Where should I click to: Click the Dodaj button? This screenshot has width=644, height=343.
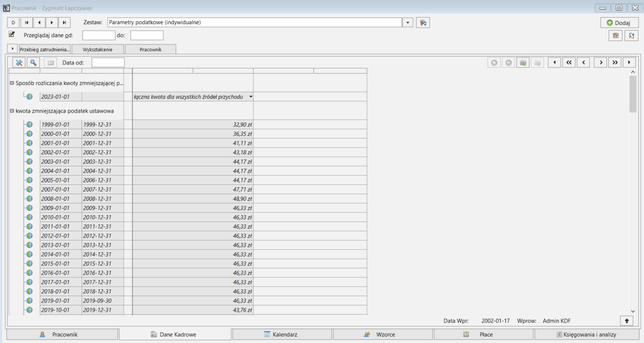point(619,23)
